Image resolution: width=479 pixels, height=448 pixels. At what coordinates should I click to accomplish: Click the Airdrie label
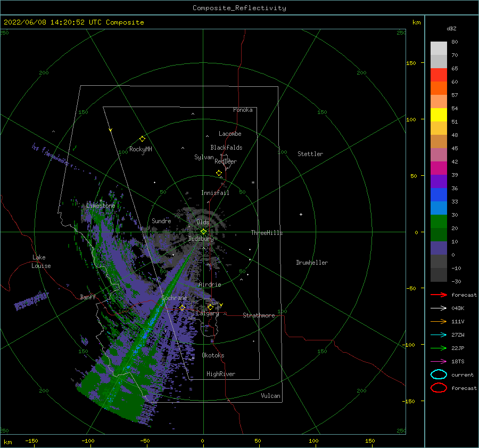click(210, 284)
